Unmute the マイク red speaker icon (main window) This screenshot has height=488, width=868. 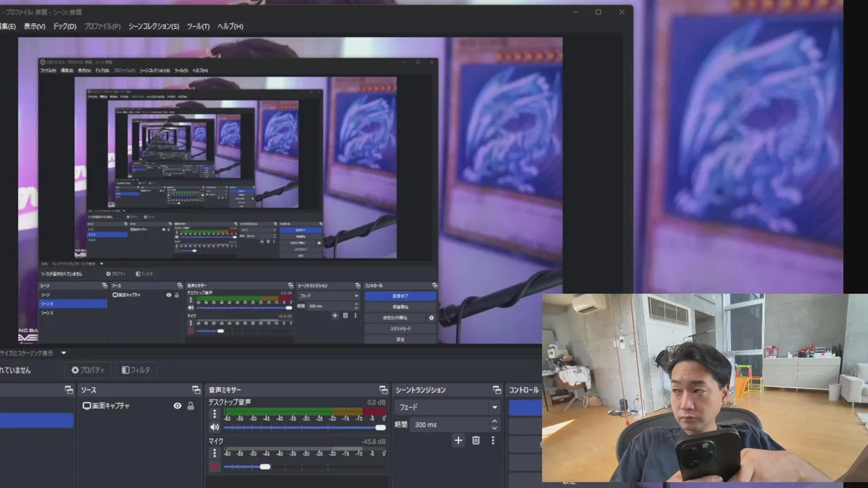214,466
